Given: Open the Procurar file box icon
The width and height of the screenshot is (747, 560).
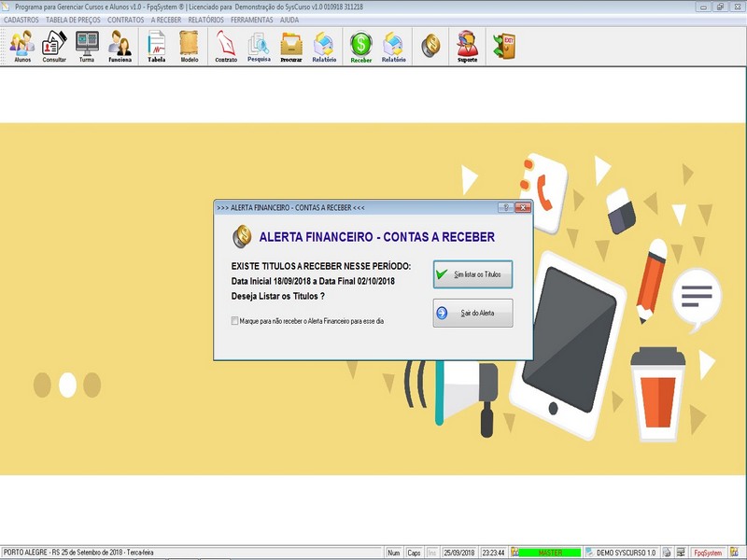Looking at the screenshot, I should click(291, 46).
